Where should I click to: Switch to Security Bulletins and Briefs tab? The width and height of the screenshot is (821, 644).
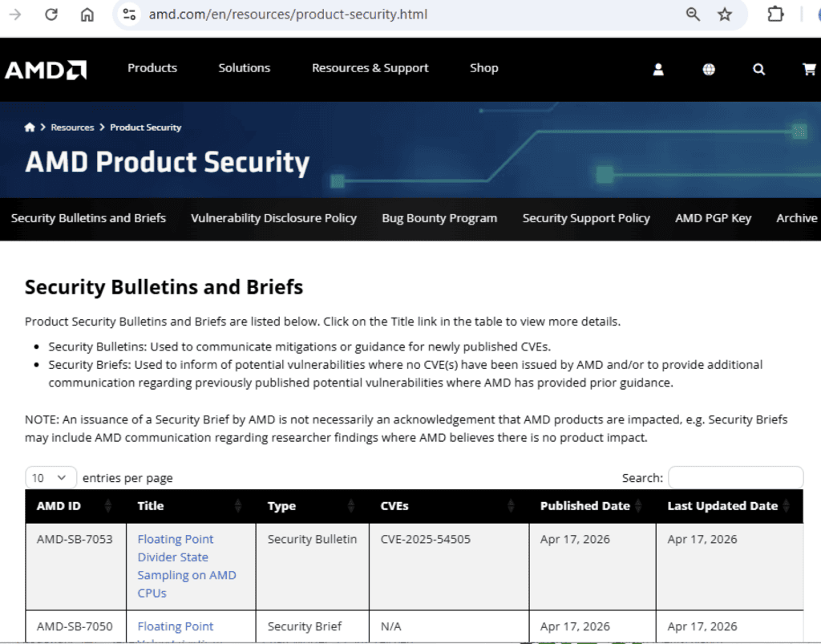[88, 218]
